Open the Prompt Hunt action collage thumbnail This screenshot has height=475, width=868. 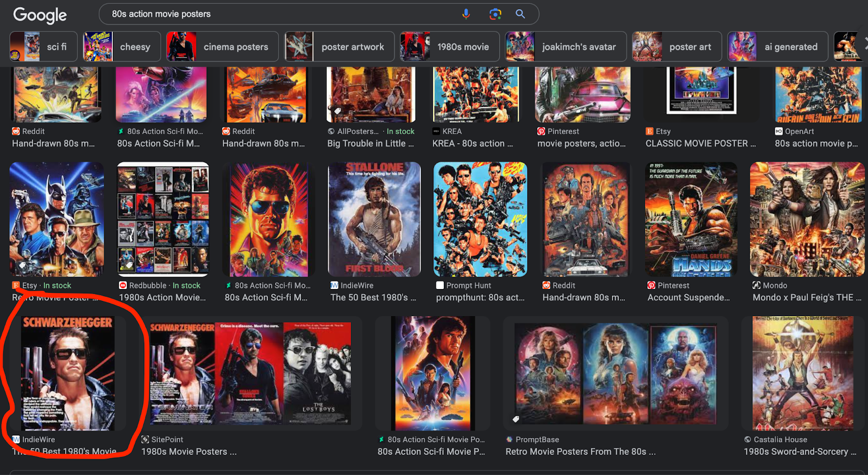coord(480,219)
